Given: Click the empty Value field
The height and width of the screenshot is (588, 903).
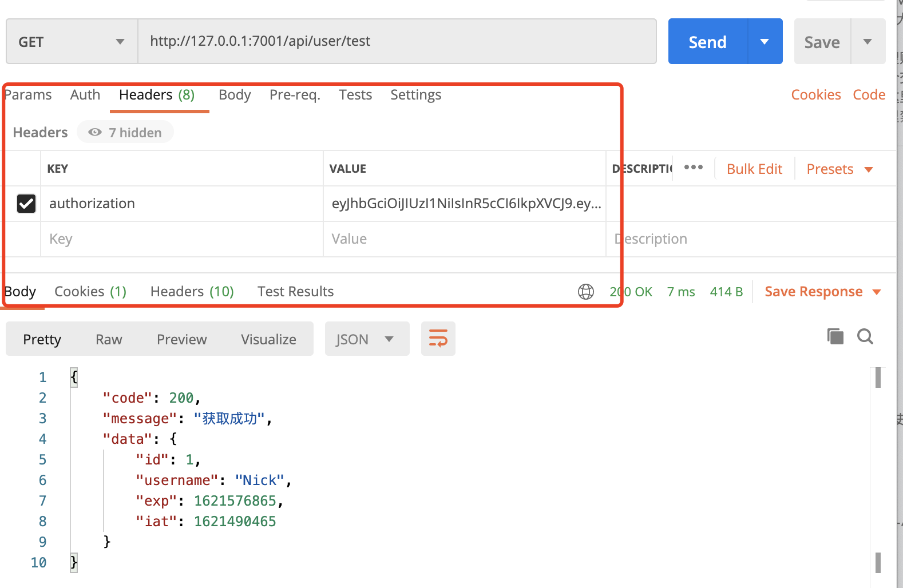Looking at the screenshot, I should tap(465, 239).
